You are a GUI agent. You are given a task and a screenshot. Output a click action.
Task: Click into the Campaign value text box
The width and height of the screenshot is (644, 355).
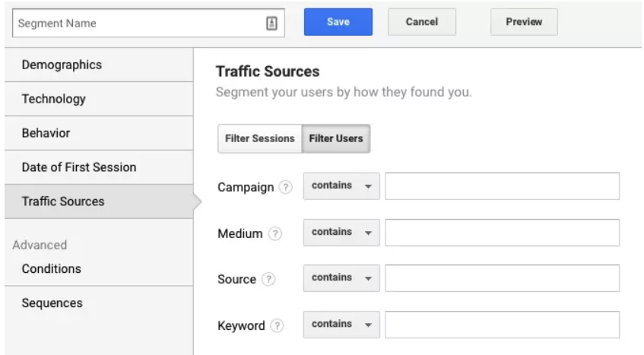[502, 186]
